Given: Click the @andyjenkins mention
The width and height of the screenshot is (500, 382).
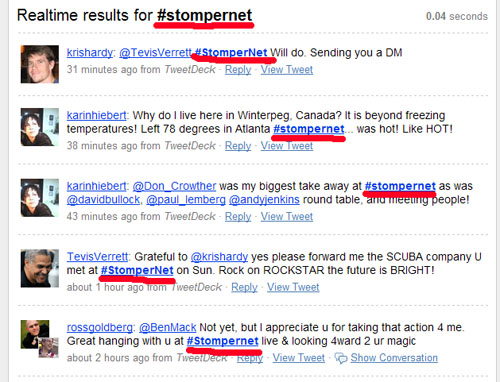Looking at the screenshot, I should pos(264,200).
